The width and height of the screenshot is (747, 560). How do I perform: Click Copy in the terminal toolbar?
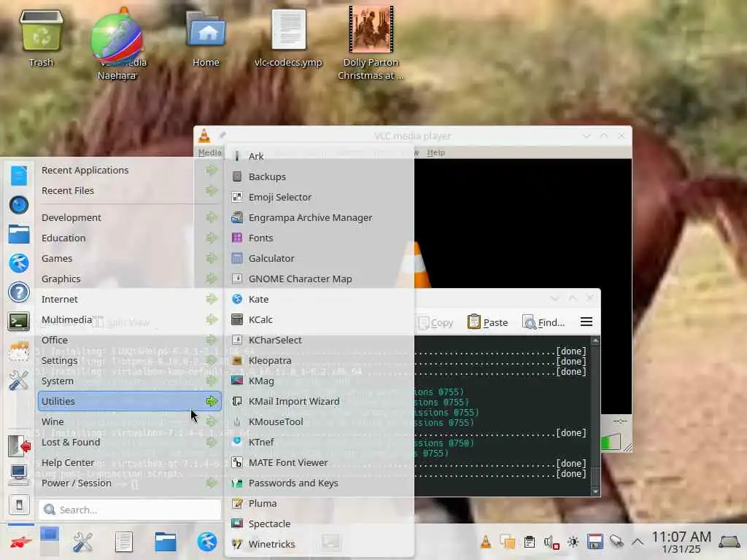(x=436, y=322)
